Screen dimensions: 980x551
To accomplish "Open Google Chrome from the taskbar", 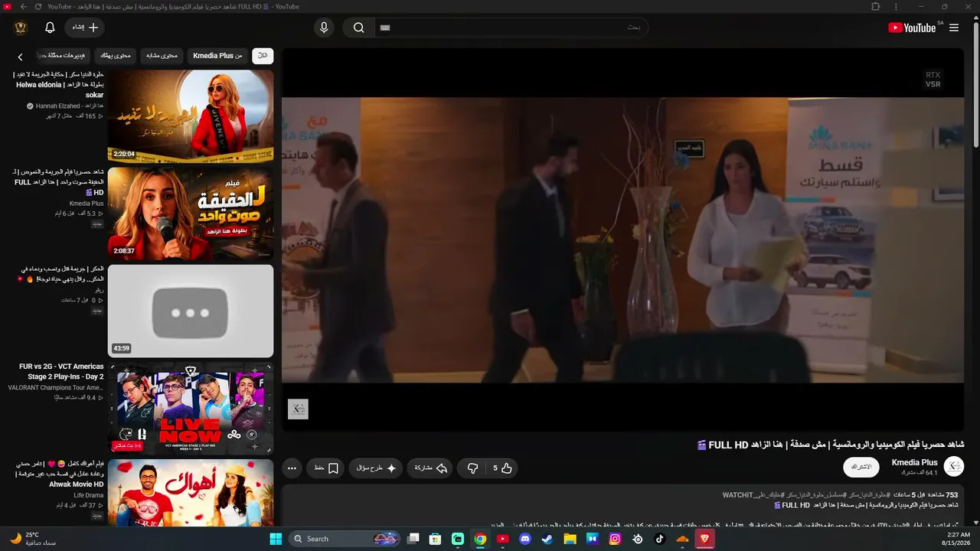I will (x=480, y=539).
